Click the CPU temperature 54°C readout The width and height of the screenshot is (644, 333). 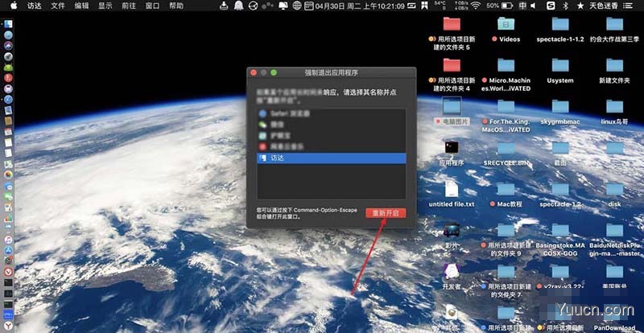tap(440, 4)
